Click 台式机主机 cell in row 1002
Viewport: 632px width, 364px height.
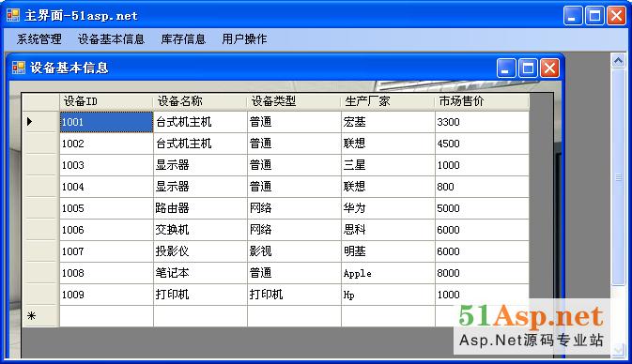click(x=200, y=144)
